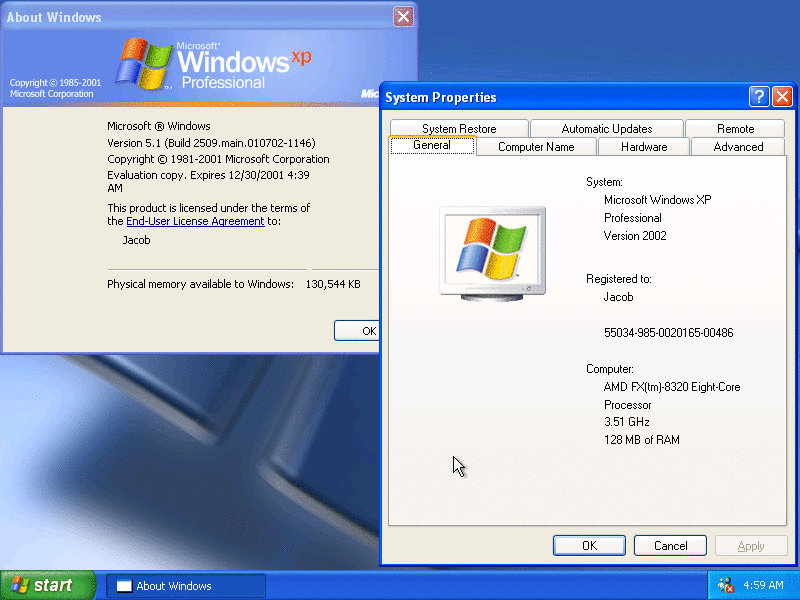Click 'Version 2002' text
The width and height of the screenshot is (800, 600).
coord(635,236)
